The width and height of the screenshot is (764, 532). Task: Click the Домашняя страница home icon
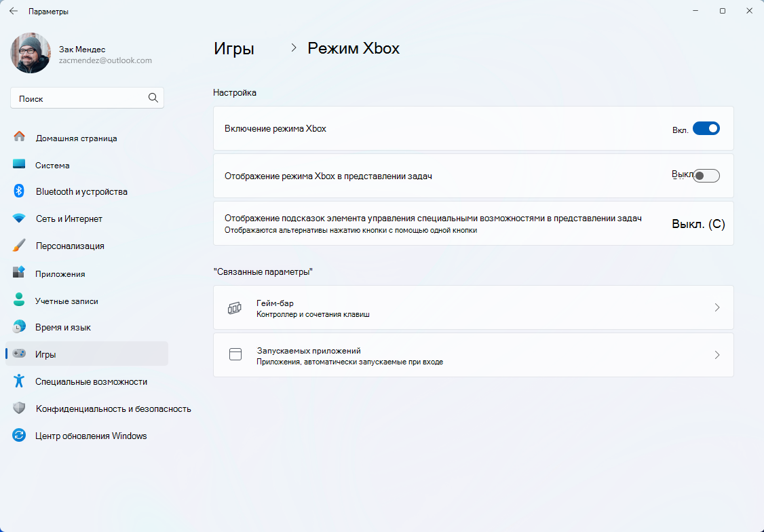pyautogui.click(x=19, y=136)
